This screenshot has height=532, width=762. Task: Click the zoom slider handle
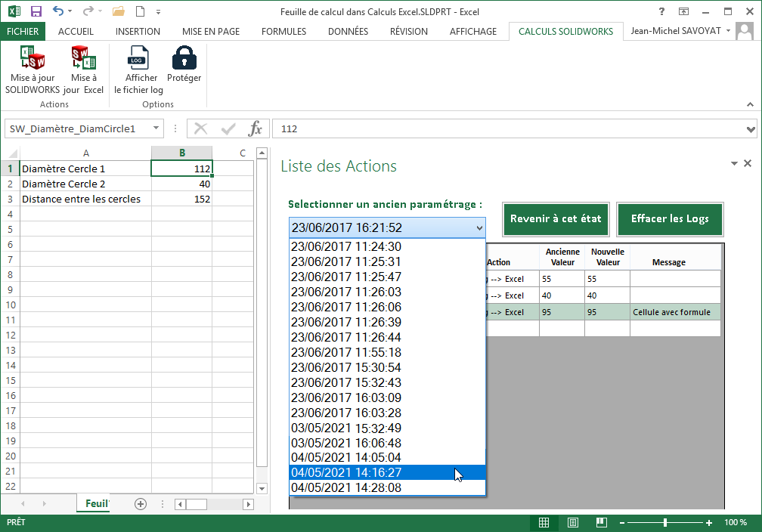665,523
